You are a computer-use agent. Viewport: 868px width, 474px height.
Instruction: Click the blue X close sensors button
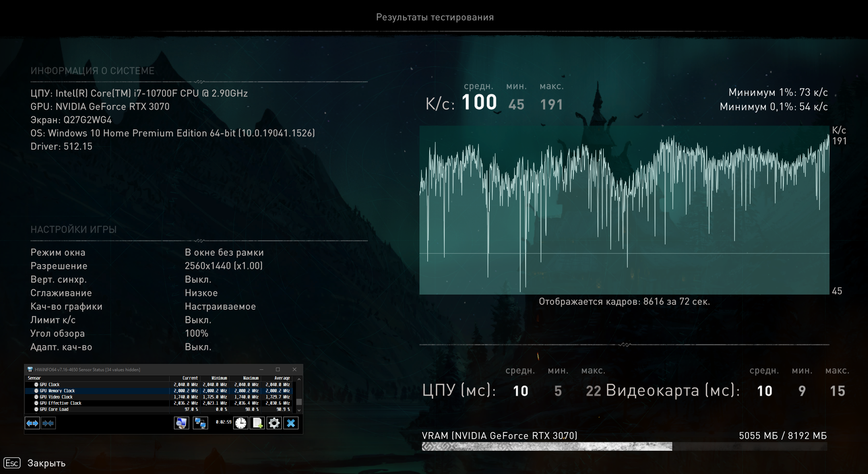[291, 423]
